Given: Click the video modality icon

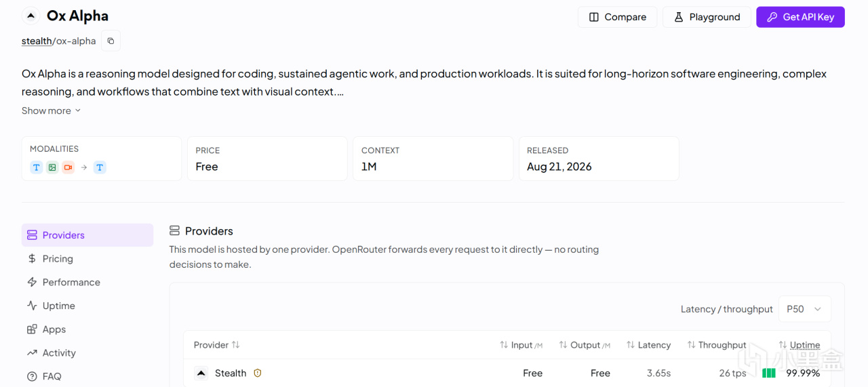Looking at the screenshot, I should 68,167.
